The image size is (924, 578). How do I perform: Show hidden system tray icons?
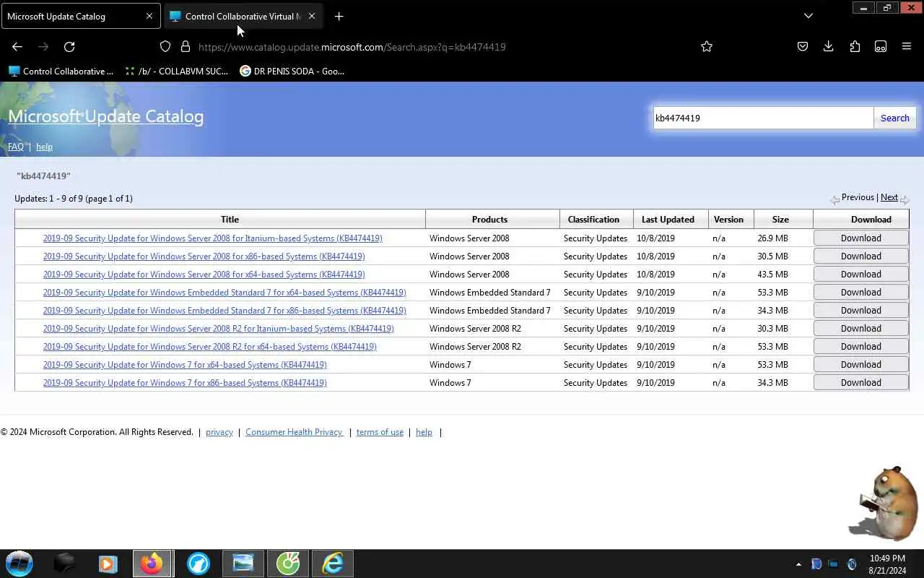pos(798,564)
